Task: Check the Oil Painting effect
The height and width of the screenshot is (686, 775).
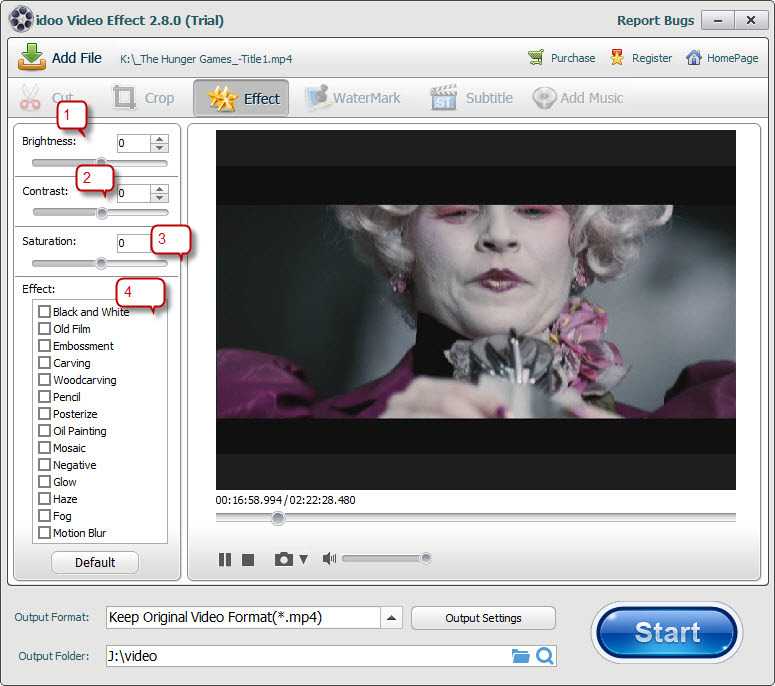Action: click(44, 431)
